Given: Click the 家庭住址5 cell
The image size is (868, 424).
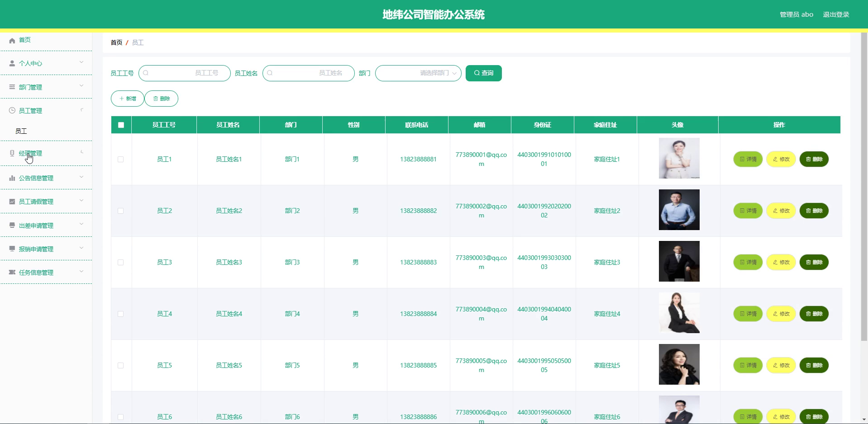Looking at the screenshot, I should click(607, 365).
